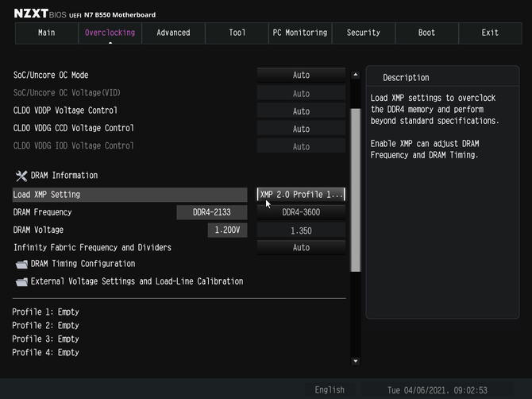Click the DRAM Timing Configuration folder icon

coord(21,264)
